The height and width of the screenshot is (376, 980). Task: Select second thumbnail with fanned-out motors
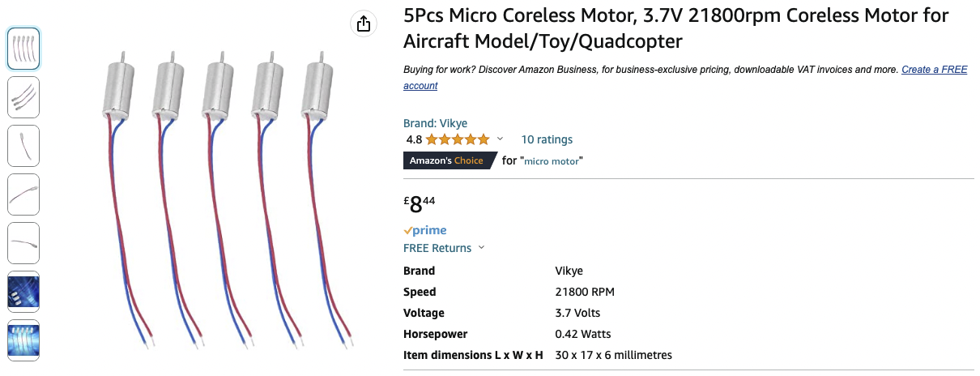[23, 97]
